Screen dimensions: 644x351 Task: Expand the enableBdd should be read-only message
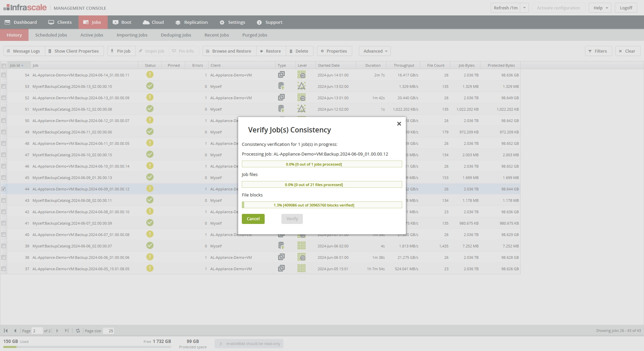[249, 344]
